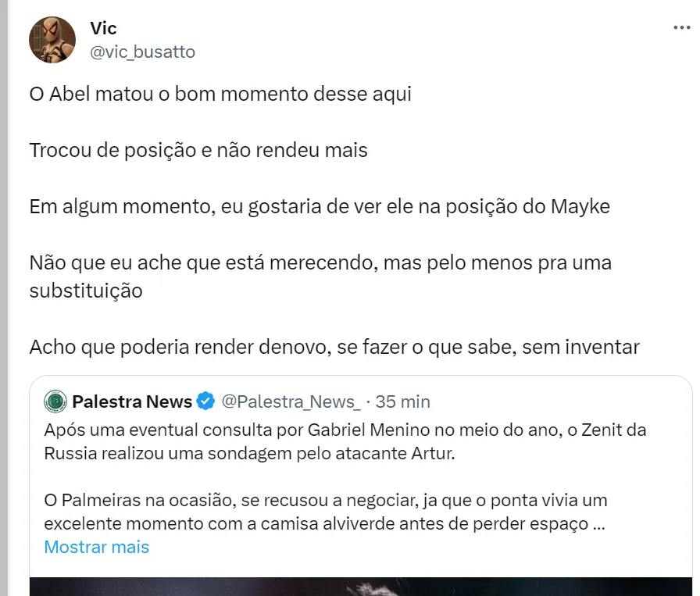Screen dimensions: 700x596
Task: Open Vic's profile avatar picture
Action: tap(52, 40)
